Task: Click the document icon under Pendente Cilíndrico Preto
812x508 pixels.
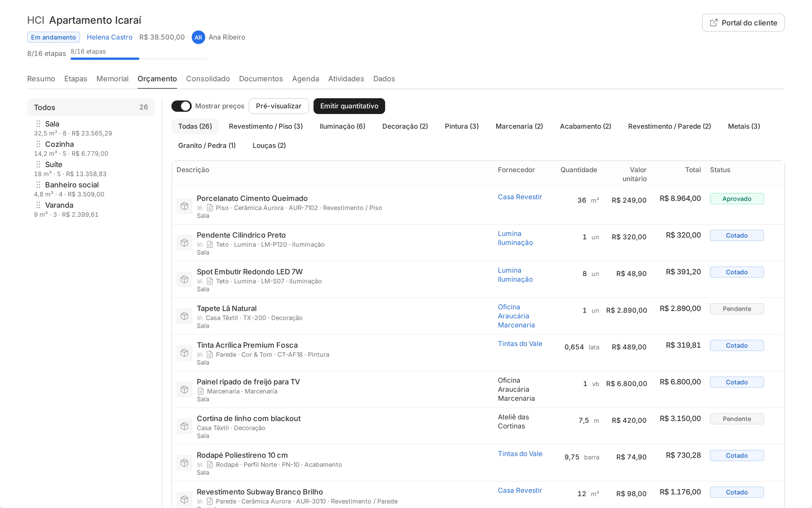Action: click(x=210, y=245)
